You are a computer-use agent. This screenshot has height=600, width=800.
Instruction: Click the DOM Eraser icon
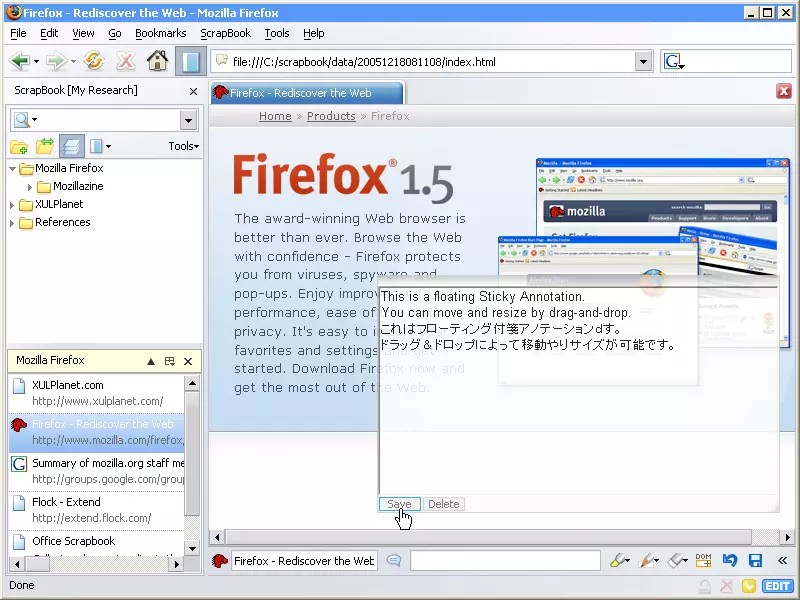click(x=703, y=561)
